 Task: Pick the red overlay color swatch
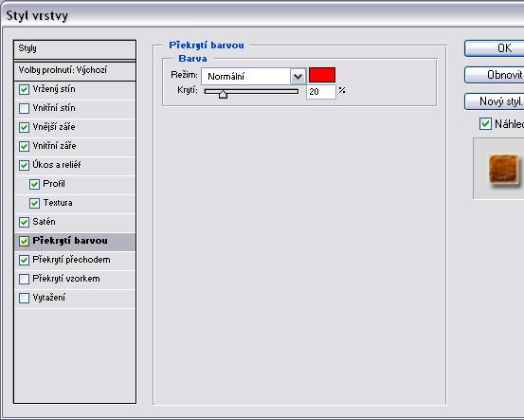click(x=322, y=75)
